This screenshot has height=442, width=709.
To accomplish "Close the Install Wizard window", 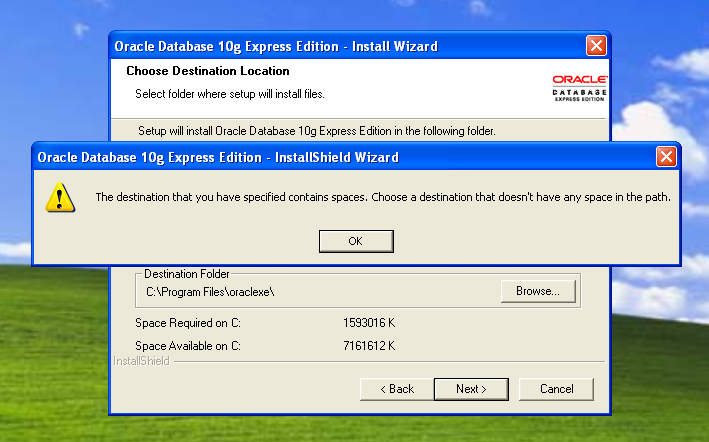I will click(596, 46).
